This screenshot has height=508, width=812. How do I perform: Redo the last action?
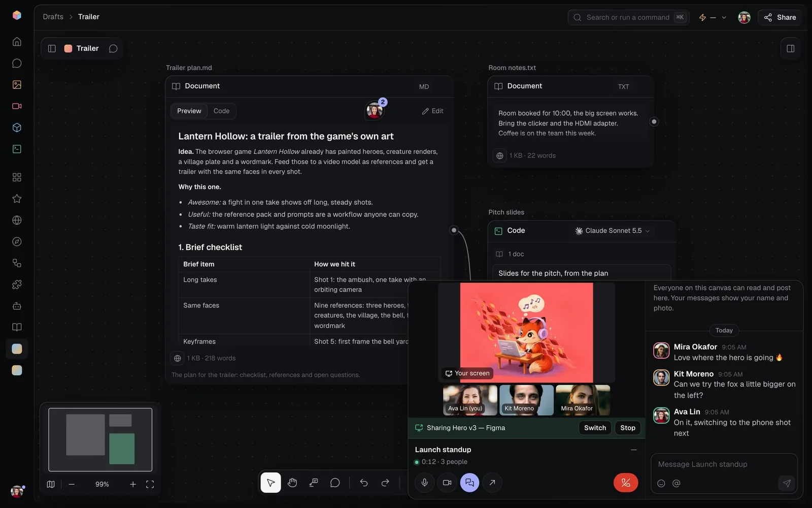pyautogui.click(x=385, y=483)
